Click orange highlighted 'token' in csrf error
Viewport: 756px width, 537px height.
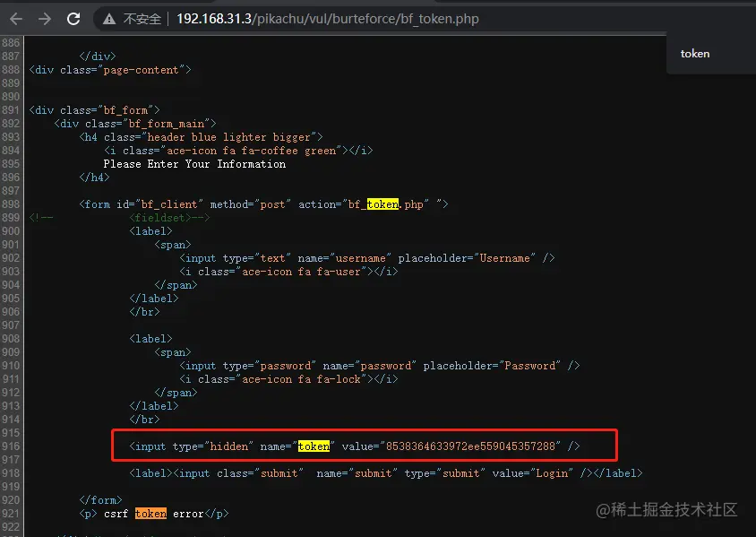click(x=150, y=514)
